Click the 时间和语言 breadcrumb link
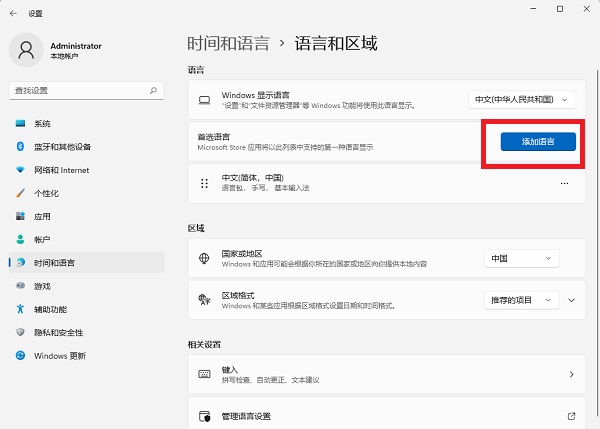 pyautogui.click(x=228, y=43)
